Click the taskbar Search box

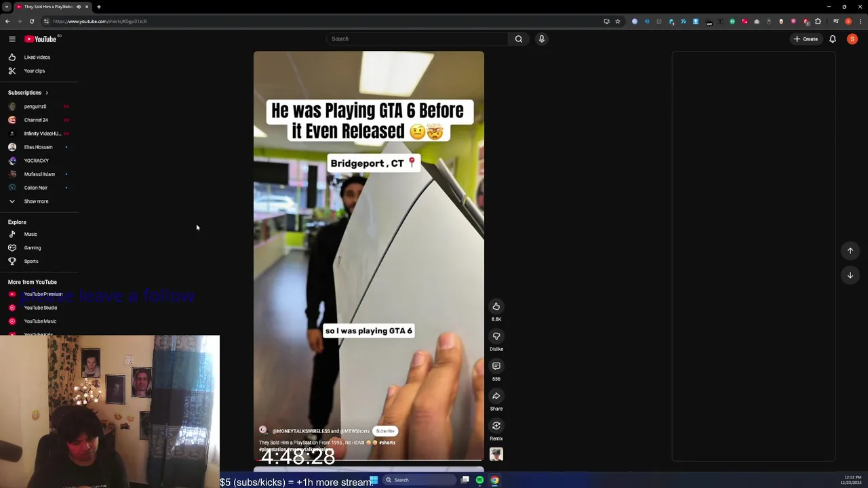point(418,480)
